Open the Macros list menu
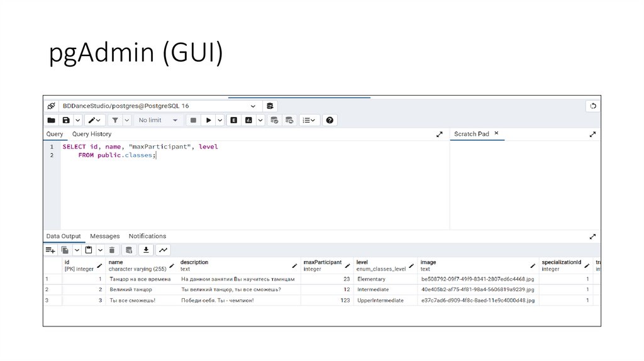 (309, 120)
